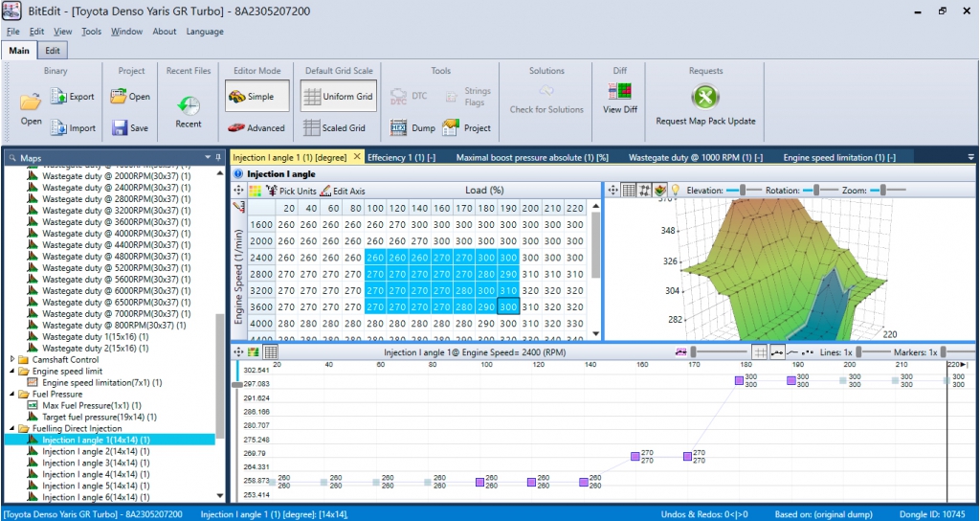Click the lightbulb icon in 3D view toolbar

675,190
